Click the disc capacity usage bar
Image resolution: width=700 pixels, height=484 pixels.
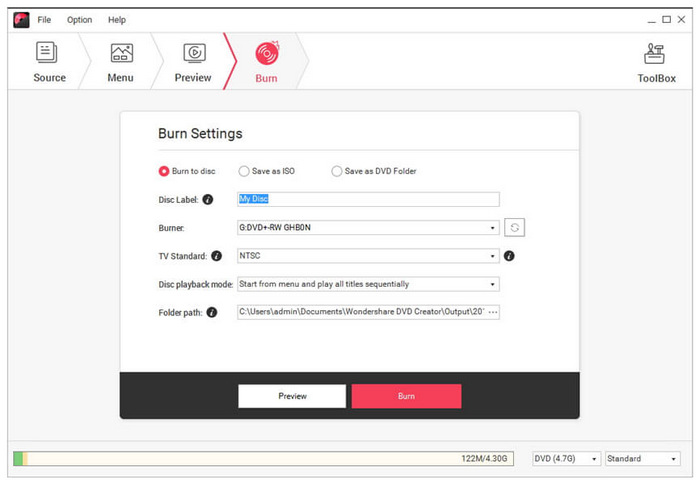point(263,459)
